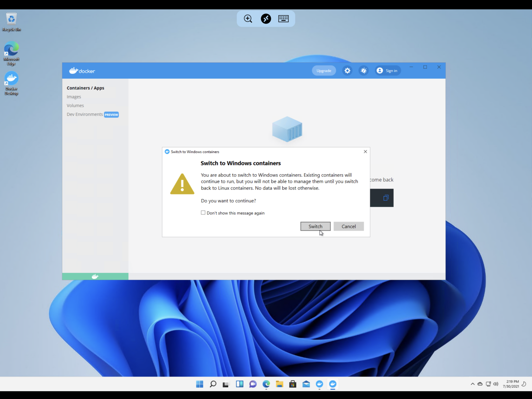Click the network tray icon

[488, 384]
